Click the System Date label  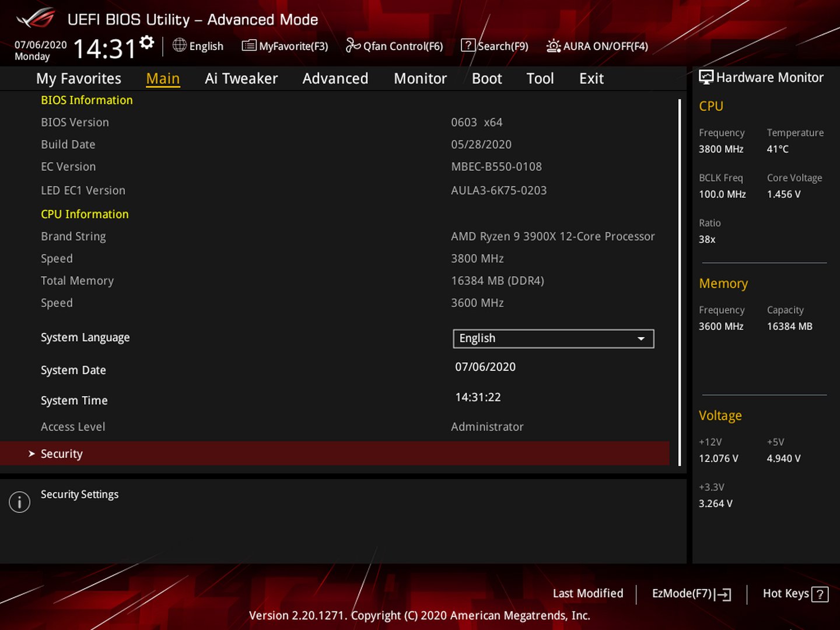73,370
